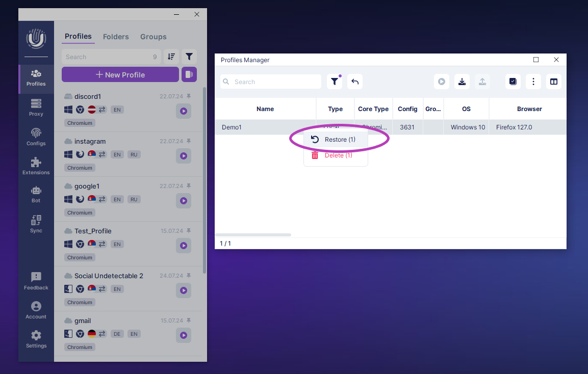Open the sort order dropdown in profiles list
This screenshot has height=374, width=588.
[171, 57]
